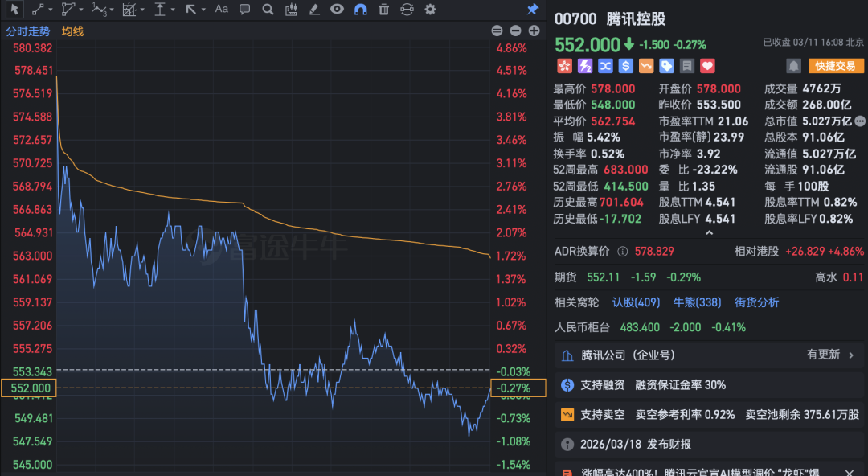Click the Hong Kong market flower badge
This screenshot has height=476, width=868.
click(x=564, y=66)
